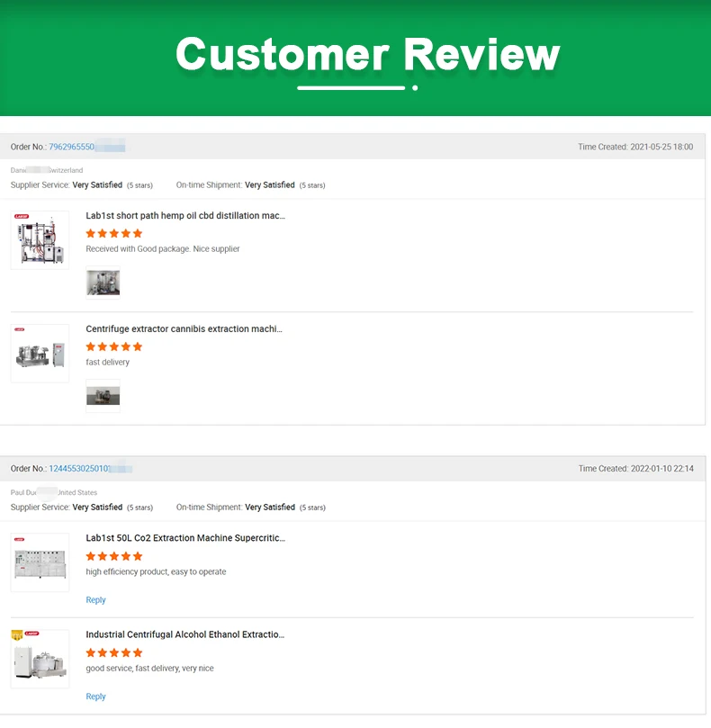Screen dimensions: 711x728
Task: Click the distillation review's star rating
Action: 114,233
